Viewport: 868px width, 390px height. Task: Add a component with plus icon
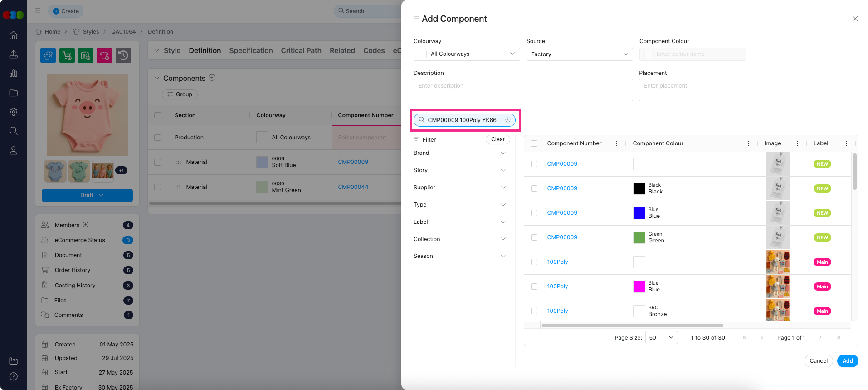212,78
